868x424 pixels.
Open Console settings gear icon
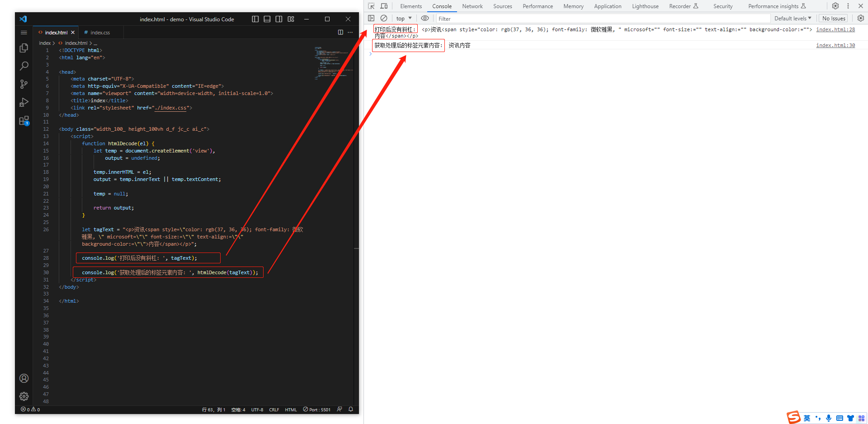861,18
